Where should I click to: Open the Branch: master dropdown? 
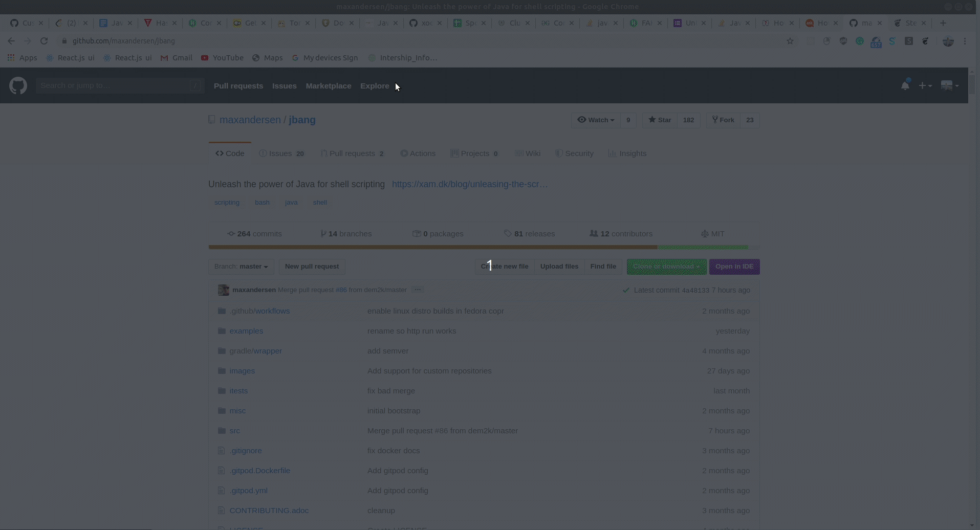[x=241, y=267]
